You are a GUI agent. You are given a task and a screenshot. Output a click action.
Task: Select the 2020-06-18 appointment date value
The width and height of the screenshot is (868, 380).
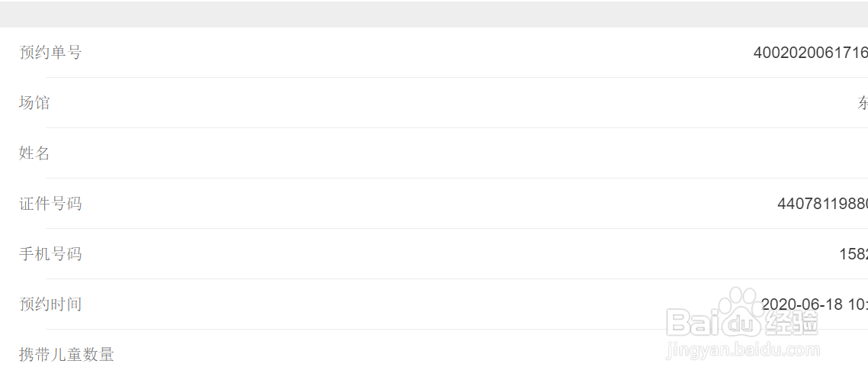802,304
